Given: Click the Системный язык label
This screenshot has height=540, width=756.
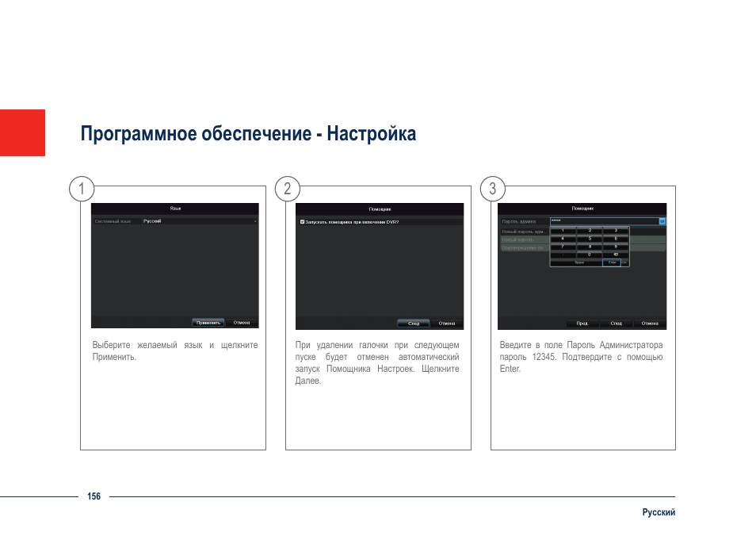Looking at the screenshot, I should (113, 221).
